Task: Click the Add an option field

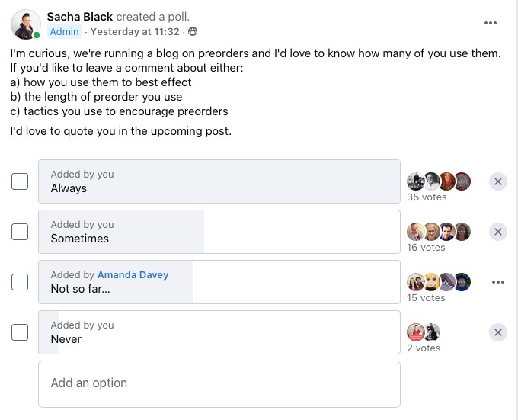Action: click(x=219, y=383)
